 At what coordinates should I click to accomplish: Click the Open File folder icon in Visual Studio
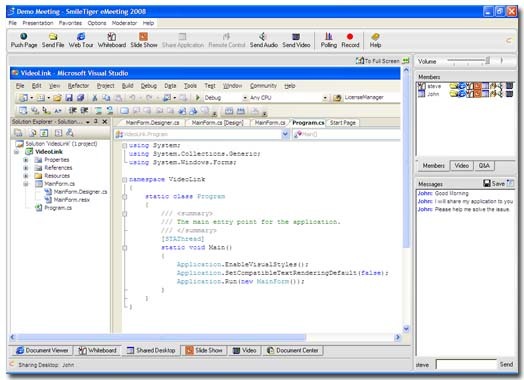click(57, 98)
